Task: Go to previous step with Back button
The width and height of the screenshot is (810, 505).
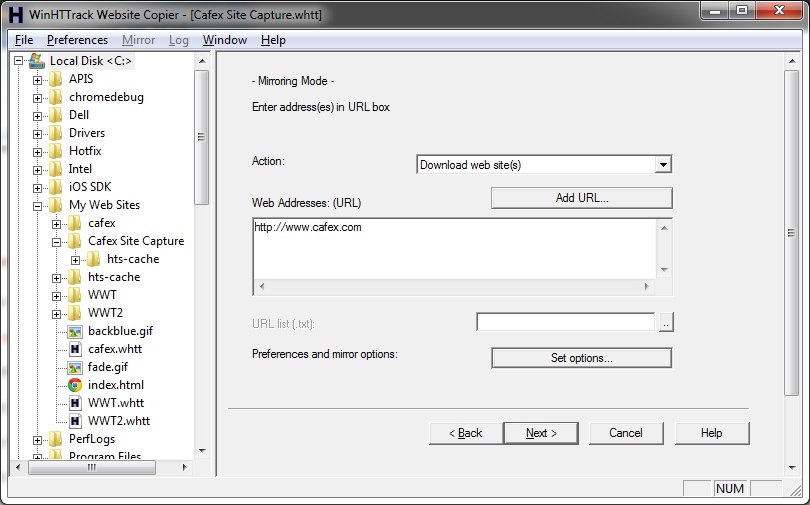Action: [x=465, y=433]
